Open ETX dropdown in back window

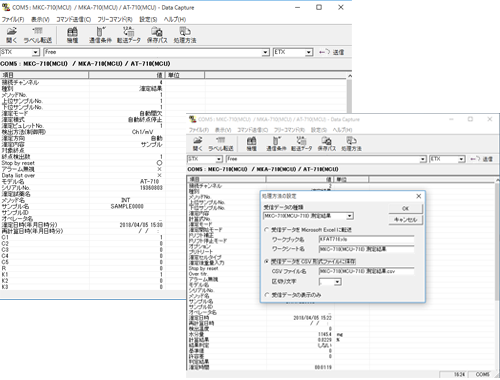(309, 52)
